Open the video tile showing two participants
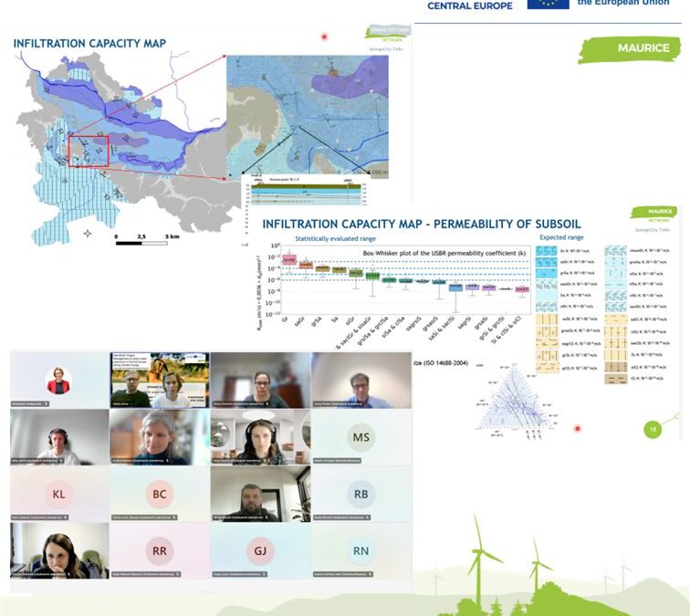Screen dimensions: 690x616 pyautogui.click(x=160, y=381)
